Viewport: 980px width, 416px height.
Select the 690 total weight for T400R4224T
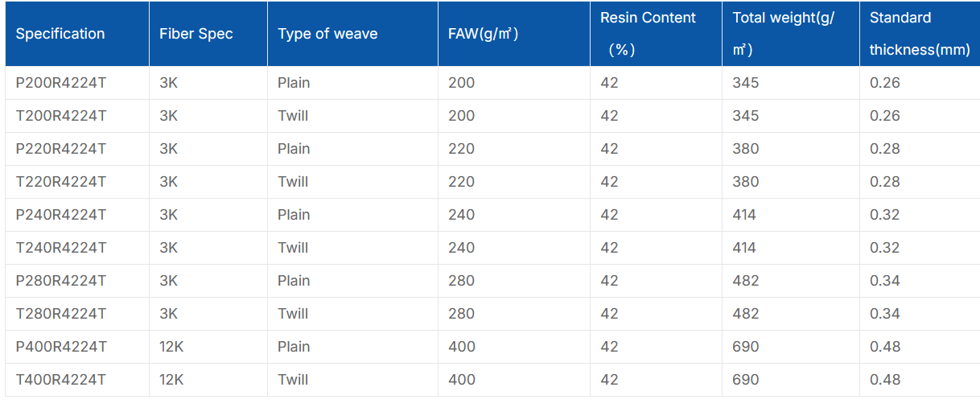[x=746, y=380]
